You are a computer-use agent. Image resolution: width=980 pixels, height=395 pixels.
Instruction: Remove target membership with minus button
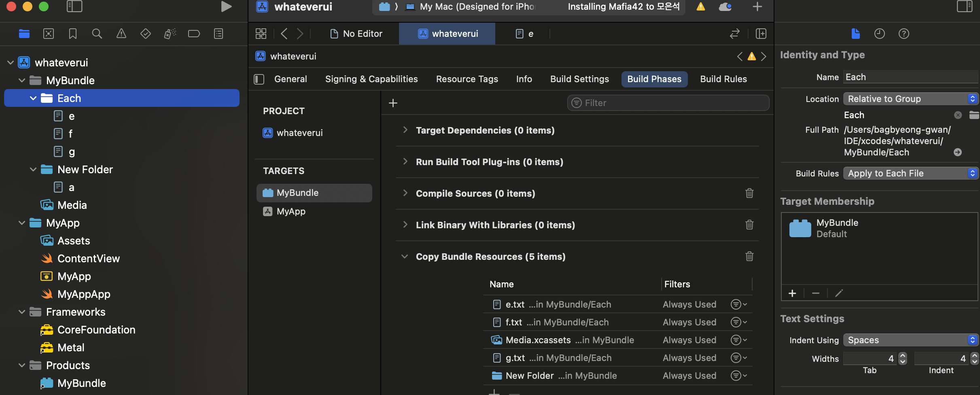tap(816, 293)
